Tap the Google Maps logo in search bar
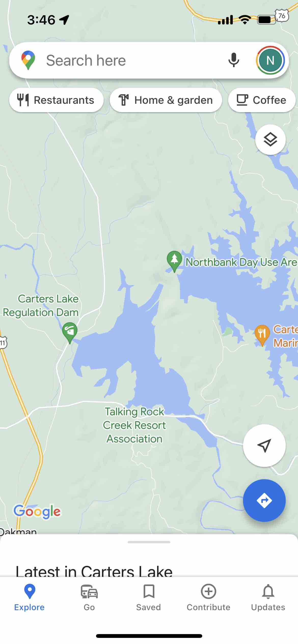 coord(28,60)
